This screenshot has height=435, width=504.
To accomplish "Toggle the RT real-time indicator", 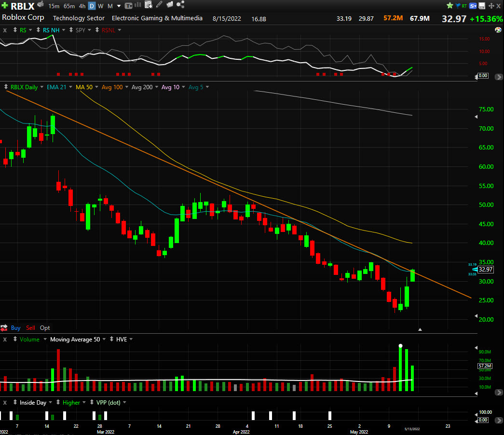I will (464, 6).
